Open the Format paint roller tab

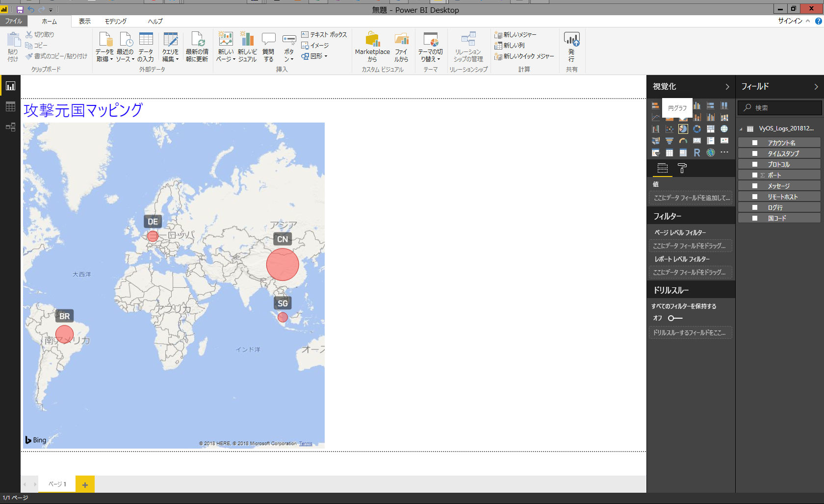[x=682, y=169]
